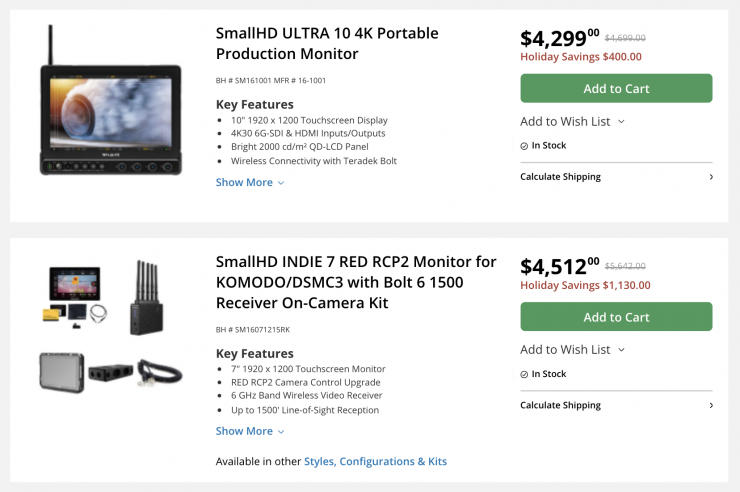Click Calculate Shipping for the INDIE 7 kit
740x492 pixels.
click(560, 405)
